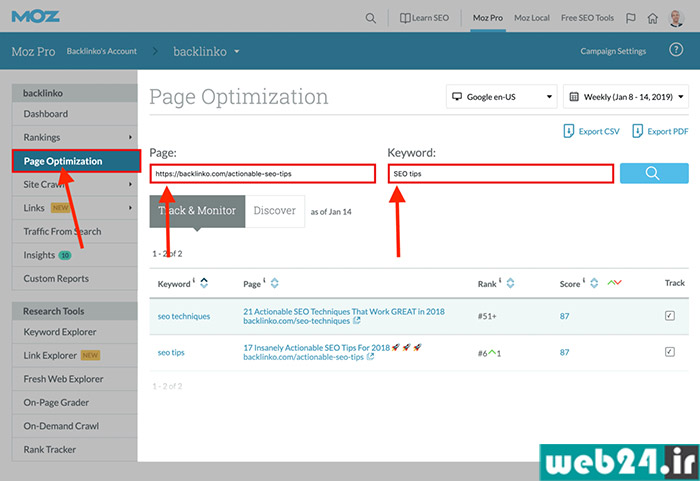Select the Moz Pro top tab
The image size is (700, 481).
click(488, 18)
